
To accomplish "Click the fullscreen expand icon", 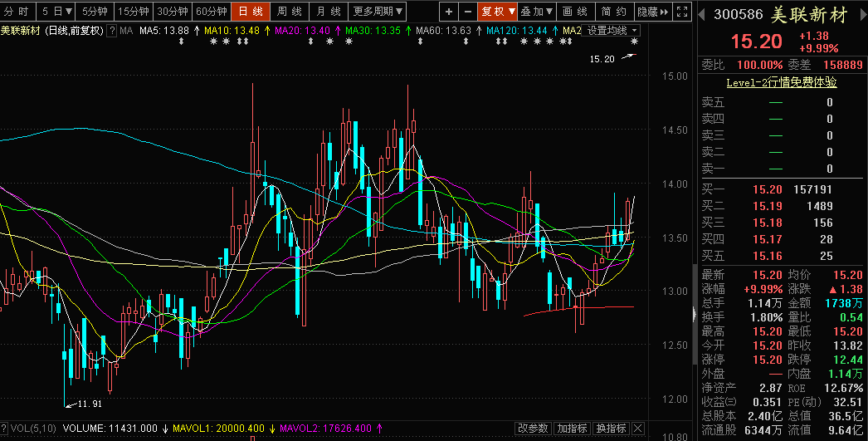I will point(682,12).
